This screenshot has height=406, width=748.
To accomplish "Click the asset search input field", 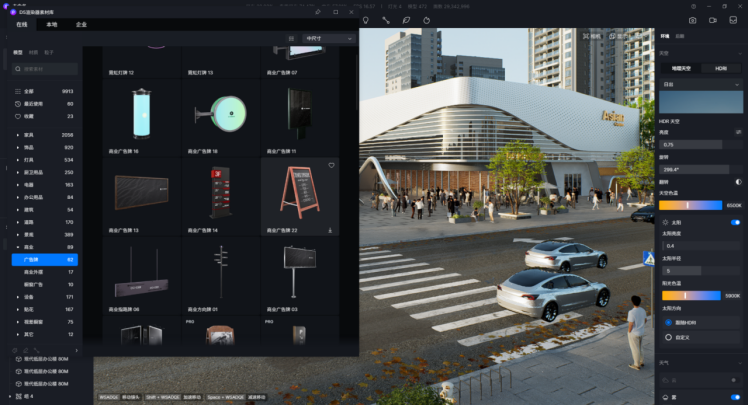I will pos(46,69).
